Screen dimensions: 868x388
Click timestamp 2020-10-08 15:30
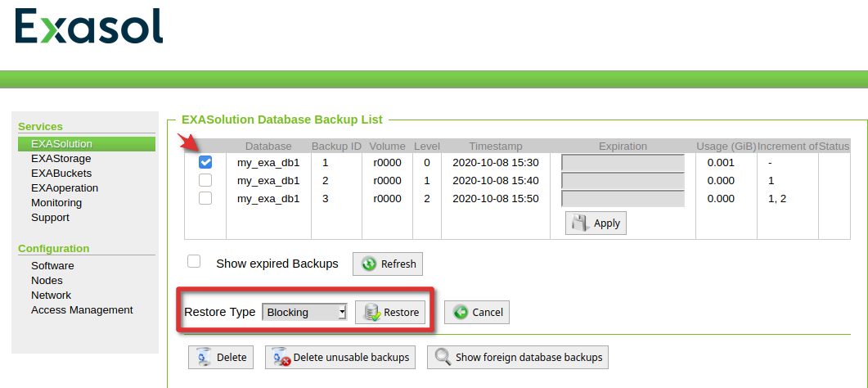point(496,163)
